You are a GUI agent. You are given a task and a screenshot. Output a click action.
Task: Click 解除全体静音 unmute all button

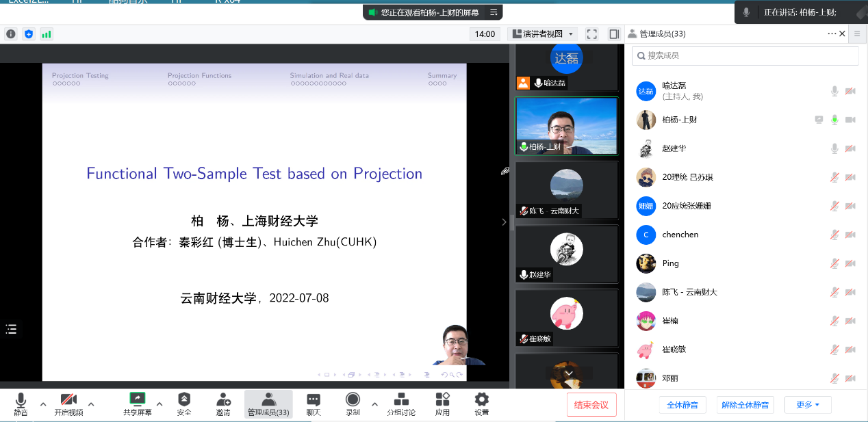coord(745,405)
